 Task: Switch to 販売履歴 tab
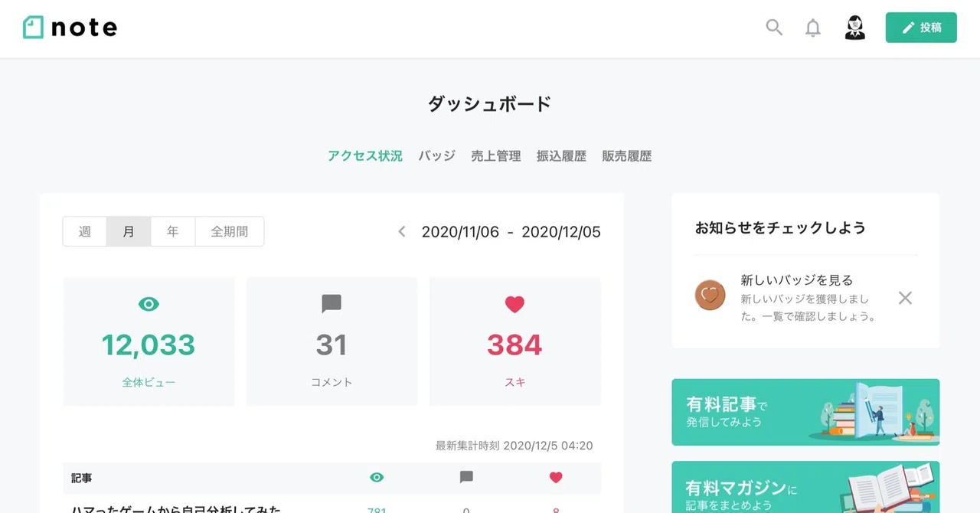(627, 156)
